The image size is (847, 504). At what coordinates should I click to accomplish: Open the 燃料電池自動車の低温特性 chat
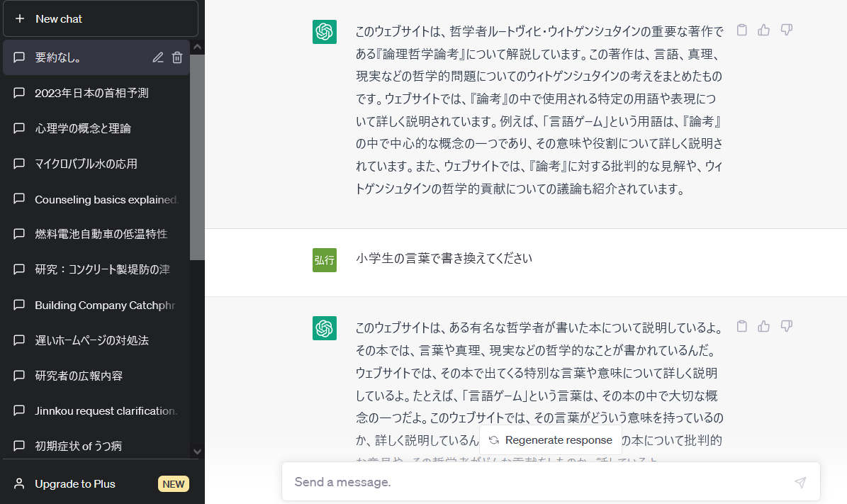(99, 234)
